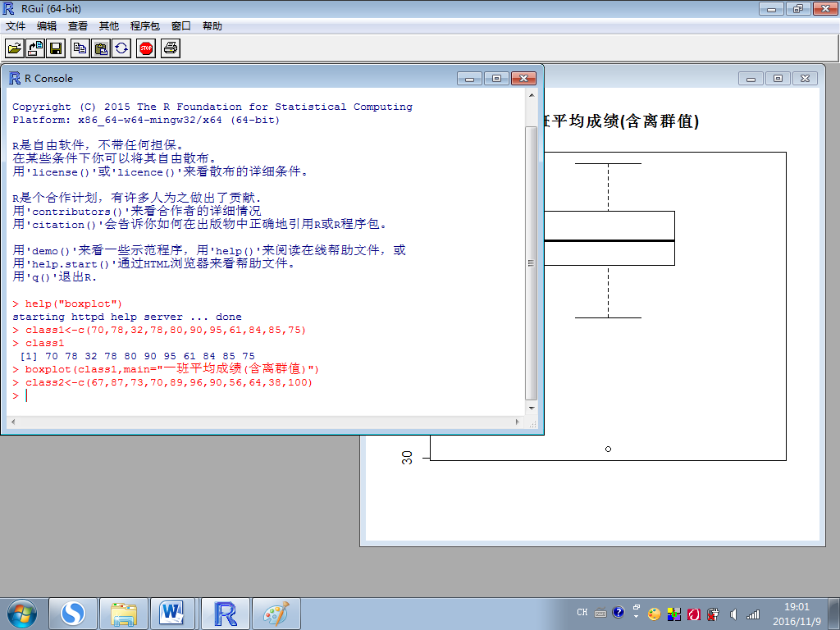Open Paint from taskbar

tap(276, 614)
